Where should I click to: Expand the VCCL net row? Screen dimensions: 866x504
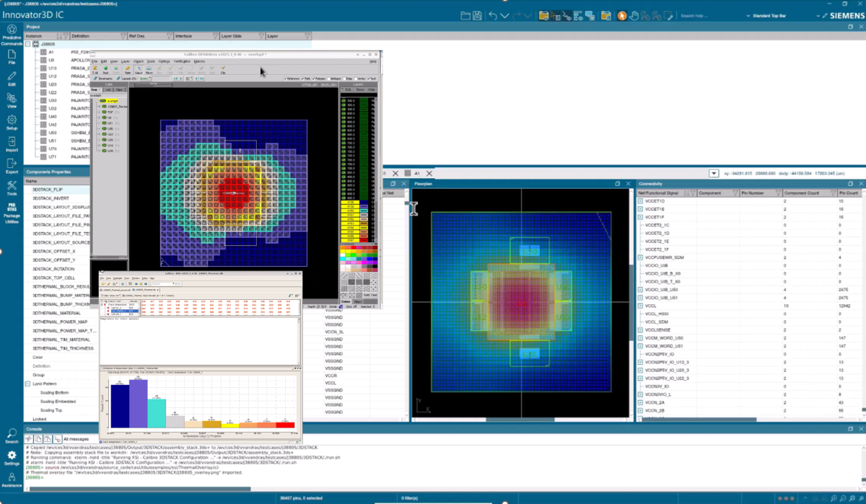[639, 306]
